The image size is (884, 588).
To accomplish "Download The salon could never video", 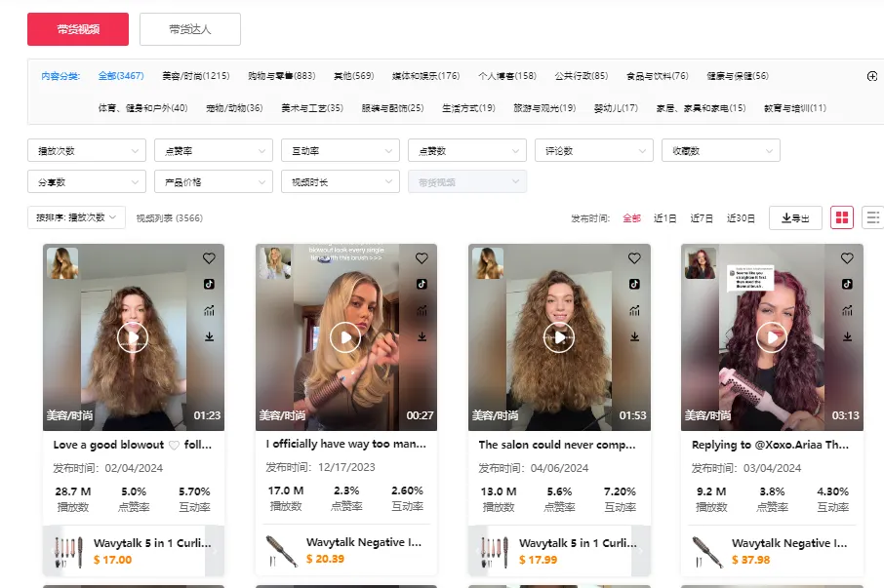I will pos(634,336).
